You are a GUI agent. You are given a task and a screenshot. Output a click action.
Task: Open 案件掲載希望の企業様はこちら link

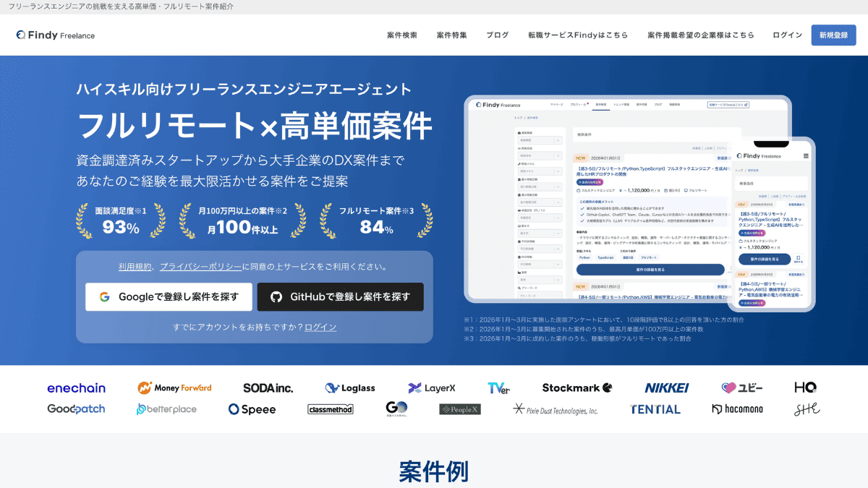point(700,35)
